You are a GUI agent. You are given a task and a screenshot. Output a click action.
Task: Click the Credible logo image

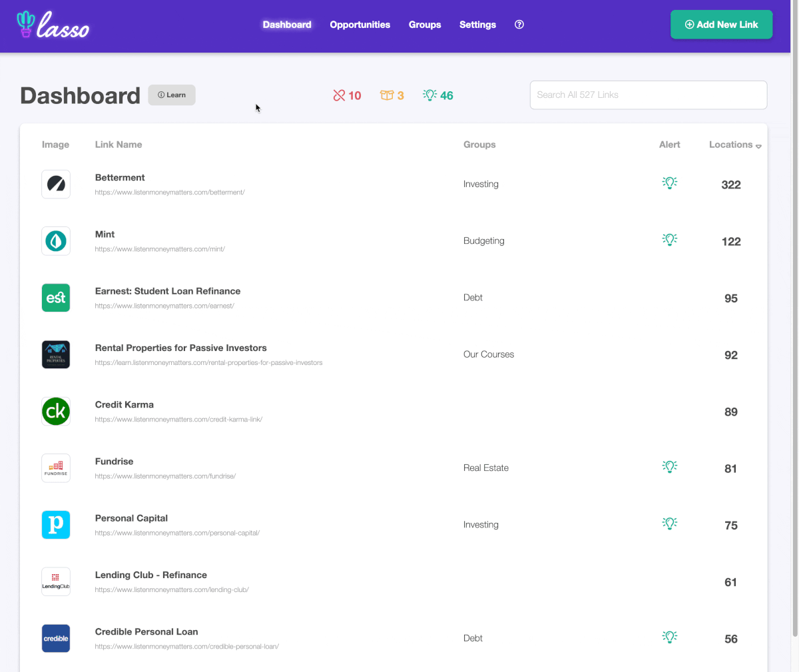pos(56,639)
